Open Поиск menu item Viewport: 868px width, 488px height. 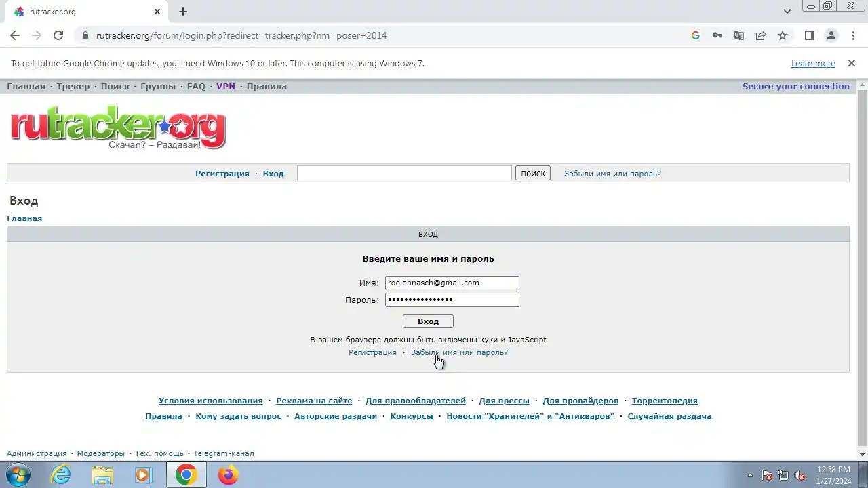115,86
